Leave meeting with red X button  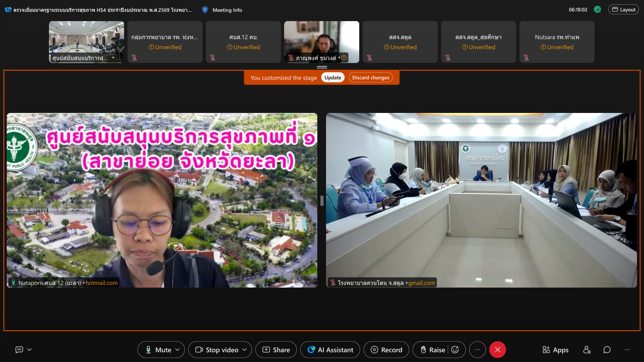[497, 350]
